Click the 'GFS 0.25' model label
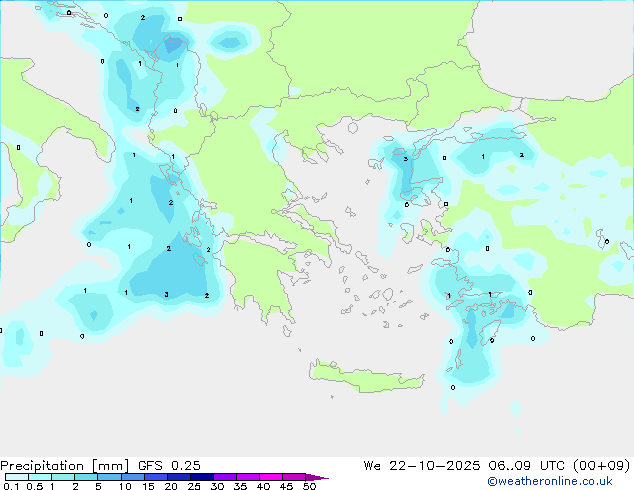This screenshot has width=634, height=490. tap(169, 466)
